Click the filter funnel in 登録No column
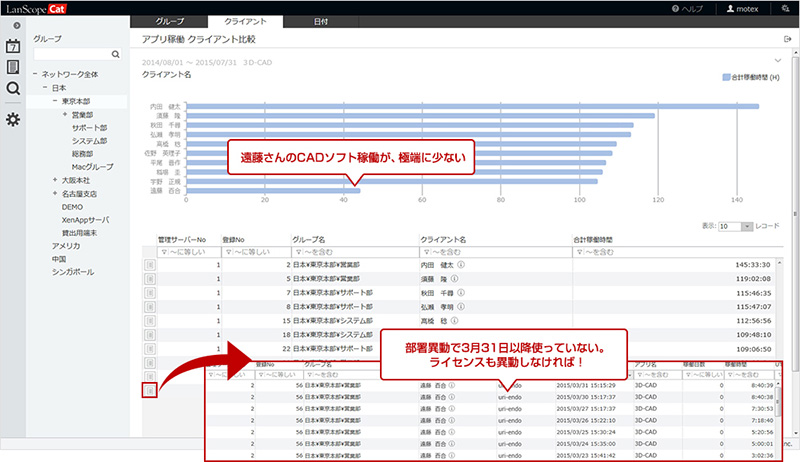Image resolution: width=800 pixels, height=462 pixels. 229,252
